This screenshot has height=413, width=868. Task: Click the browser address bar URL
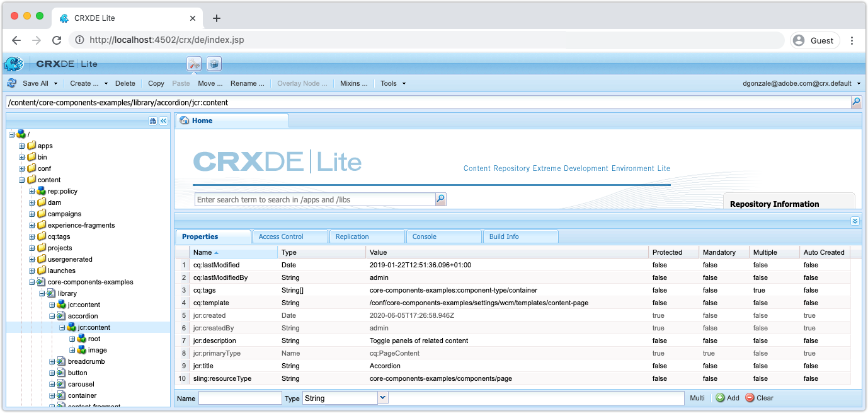(x=167, y=40)
